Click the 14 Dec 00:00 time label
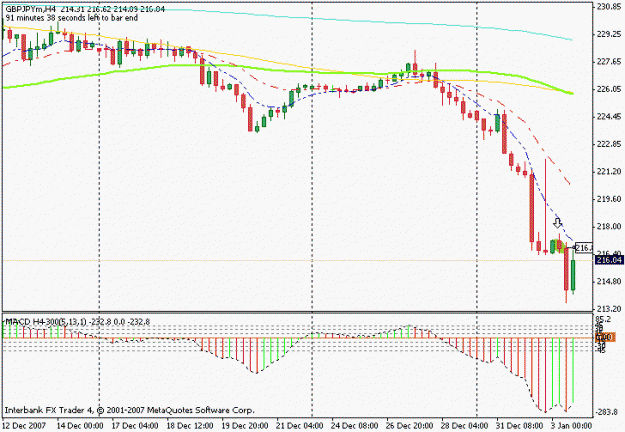This screenshot has height=432, width=625. [80, 426]
